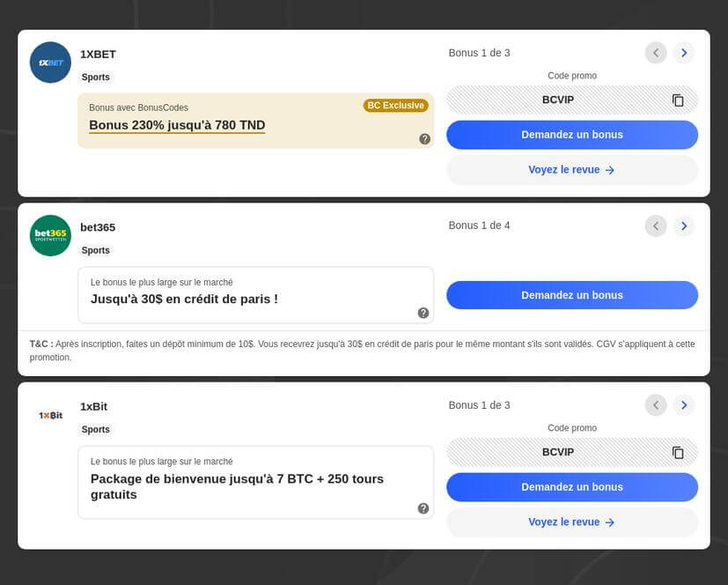Open help icon on bet365 bonus
Viewport: 728px width, 585px height.
tap(423, 313)
